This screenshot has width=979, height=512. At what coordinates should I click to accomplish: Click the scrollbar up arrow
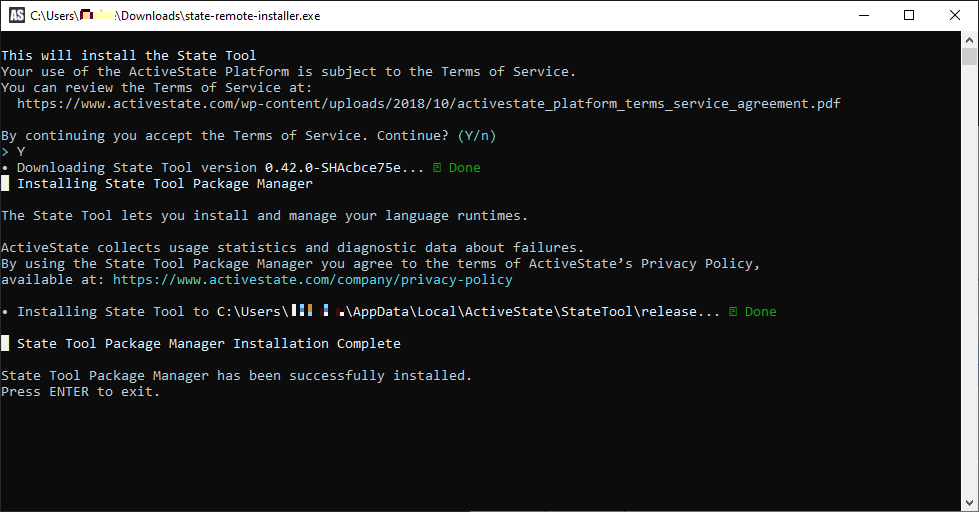(969, 40)
